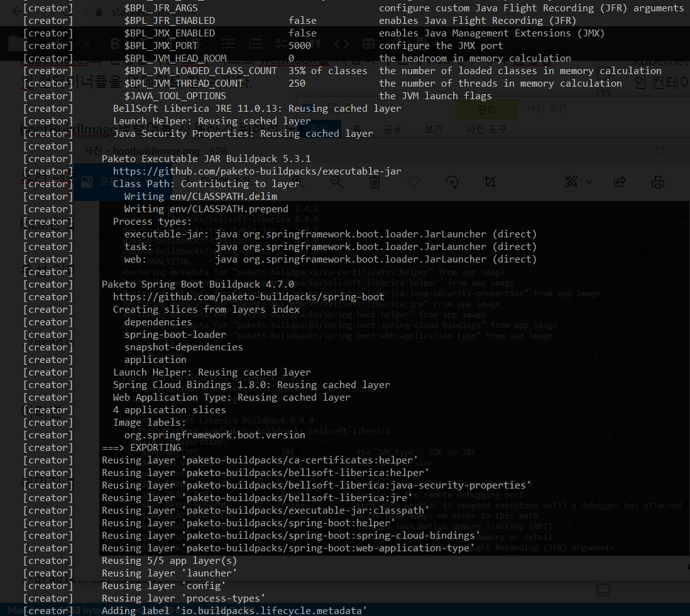Toggle bold in StackEdit toolbar
This screenshot has width=690, height=616.
point(115,44)
